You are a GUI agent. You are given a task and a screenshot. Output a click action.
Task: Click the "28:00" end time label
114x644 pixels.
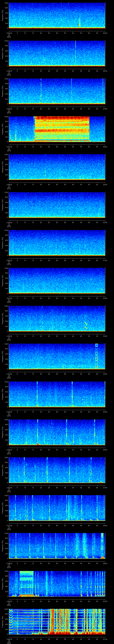[105, 147]
